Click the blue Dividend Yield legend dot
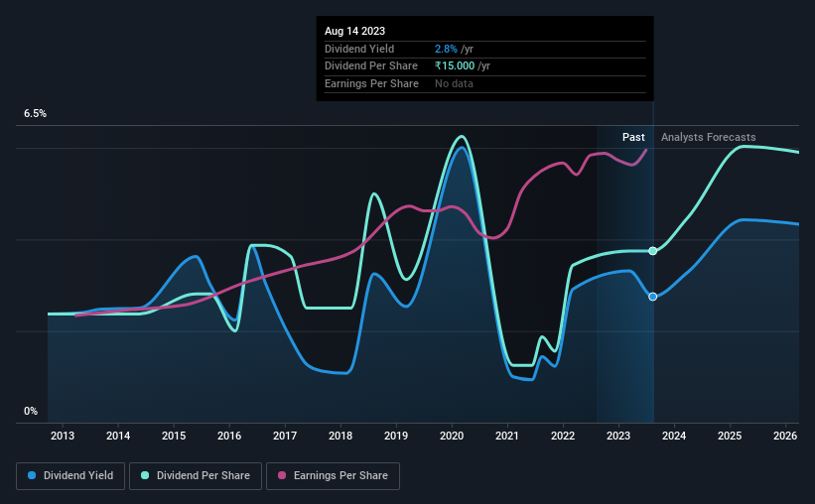Screen dimensions: 815x504 32,475
